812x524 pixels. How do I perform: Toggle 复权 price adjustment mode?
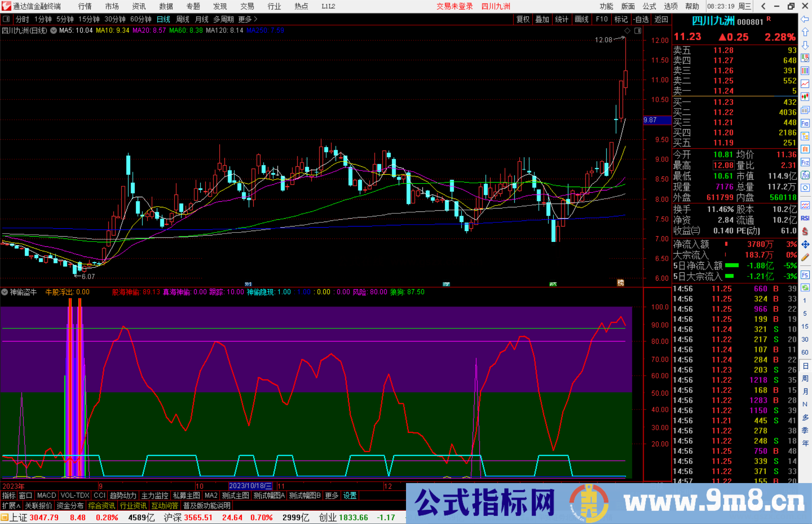click(523, 19)
